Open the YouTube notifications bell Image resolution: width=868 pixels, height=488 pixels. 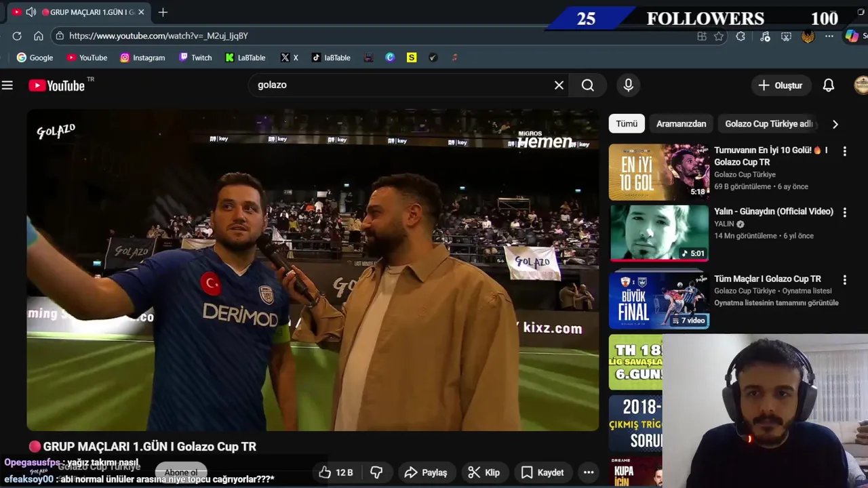829,85
